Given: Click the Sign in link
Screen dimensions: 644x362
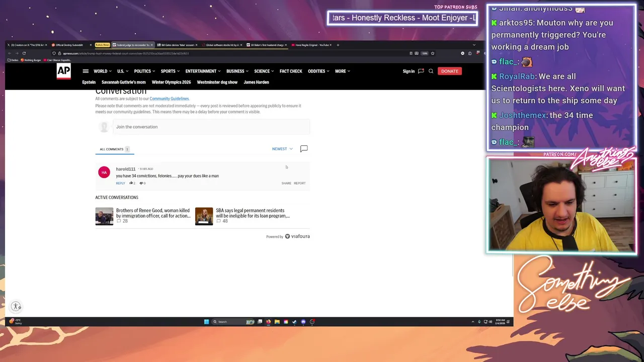Looking at the screenshot, I should pyautogui.click(x=409, y=71).
